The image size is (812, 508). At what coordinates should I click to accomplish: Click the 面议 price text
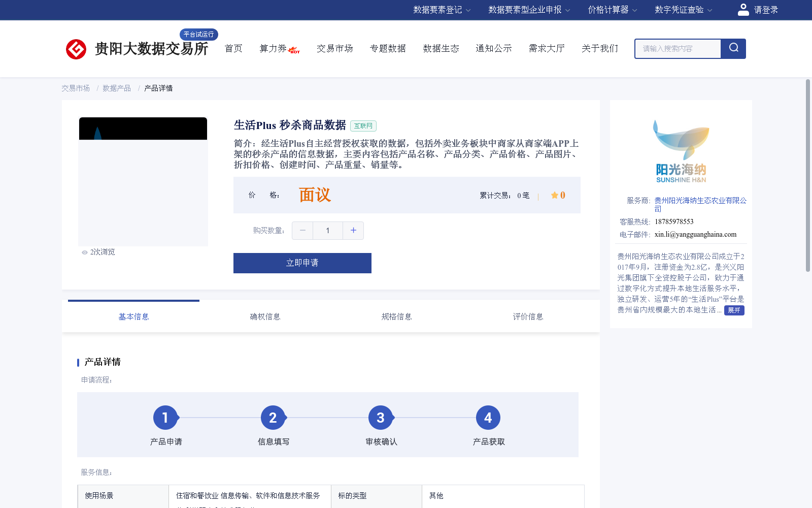[315, 195]
